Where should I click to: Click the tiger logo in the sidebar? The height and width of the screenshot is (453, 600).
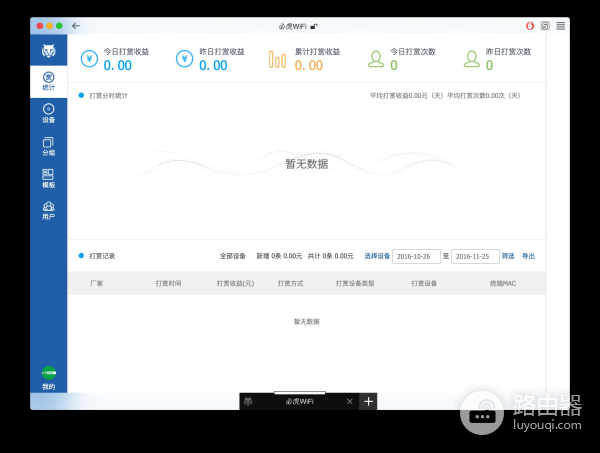click(49, 51)
